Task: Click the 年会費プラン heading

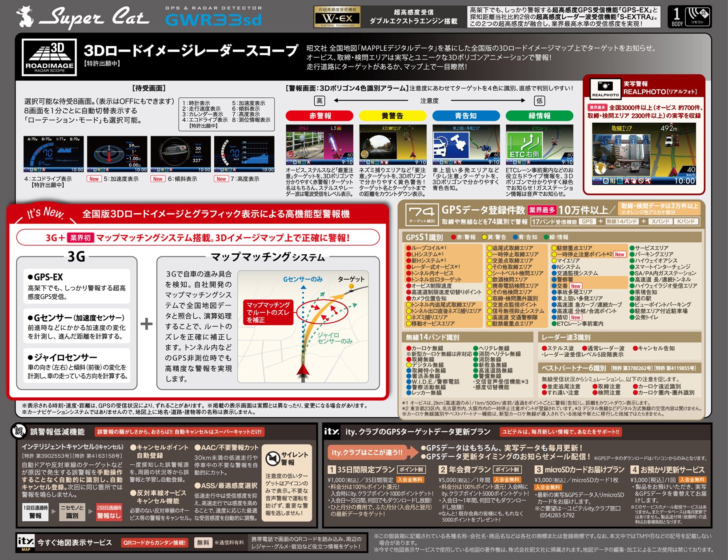Action: (x=464, y=470)
